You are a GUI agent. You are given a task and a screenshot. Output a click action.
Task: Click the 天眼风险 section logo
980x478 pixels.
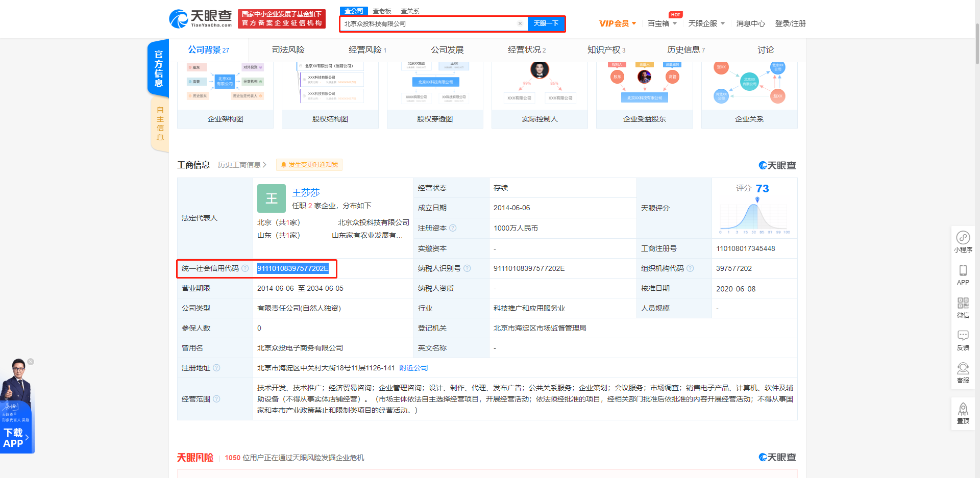[195, 458]
